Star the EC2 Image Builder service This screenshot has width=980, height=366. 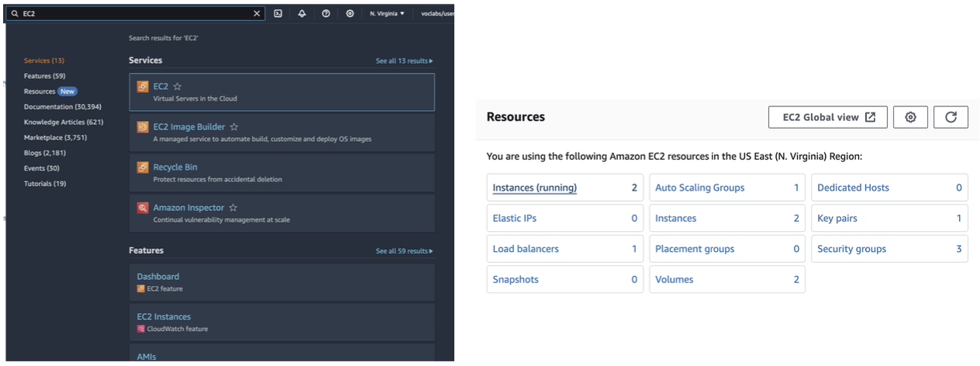[234, 127]
